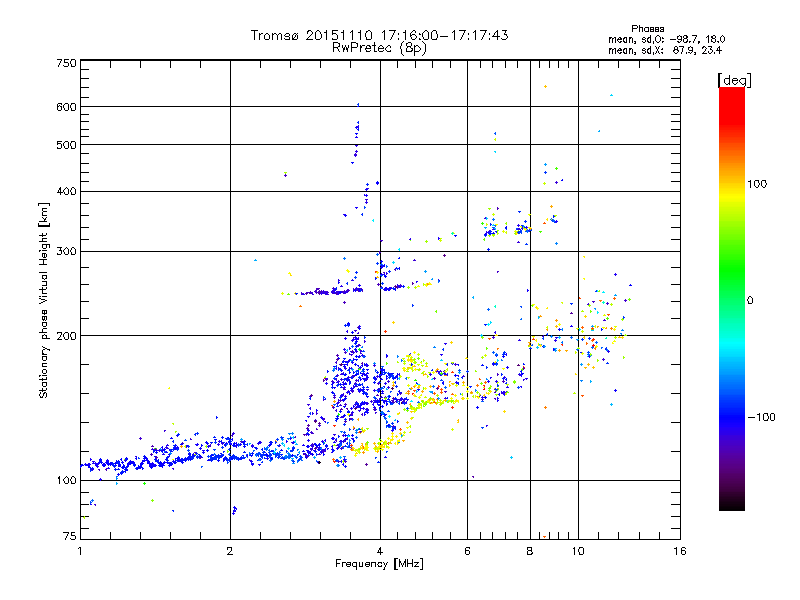Click the phase color bar
The image size is (800, 600).
click(732, 298)
